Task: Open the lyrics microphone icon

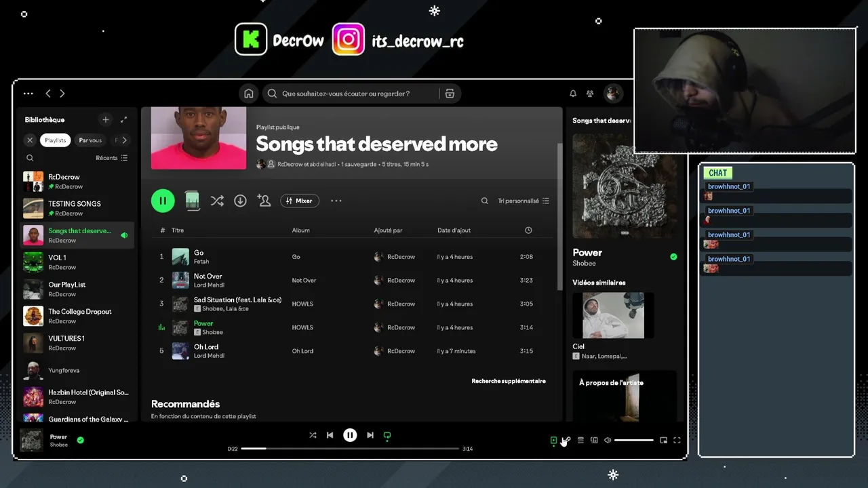Action: [x=568, y=440]
